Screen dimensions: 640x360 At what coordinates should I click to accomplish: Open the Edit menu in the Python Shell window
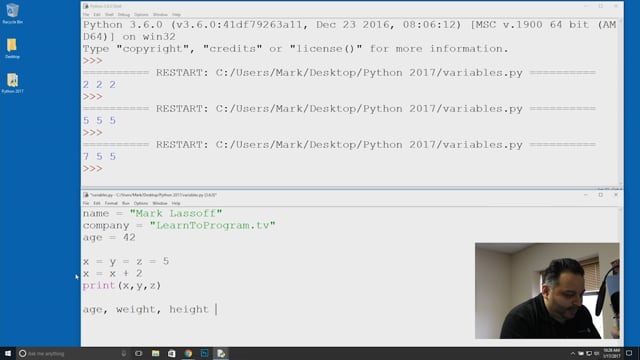[97, 15]
